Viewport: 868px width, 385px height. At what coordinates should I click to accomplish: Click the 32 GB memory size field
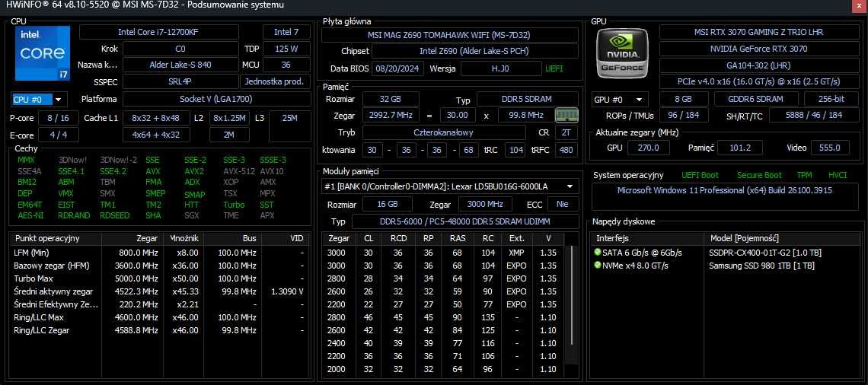click(391, 99)
